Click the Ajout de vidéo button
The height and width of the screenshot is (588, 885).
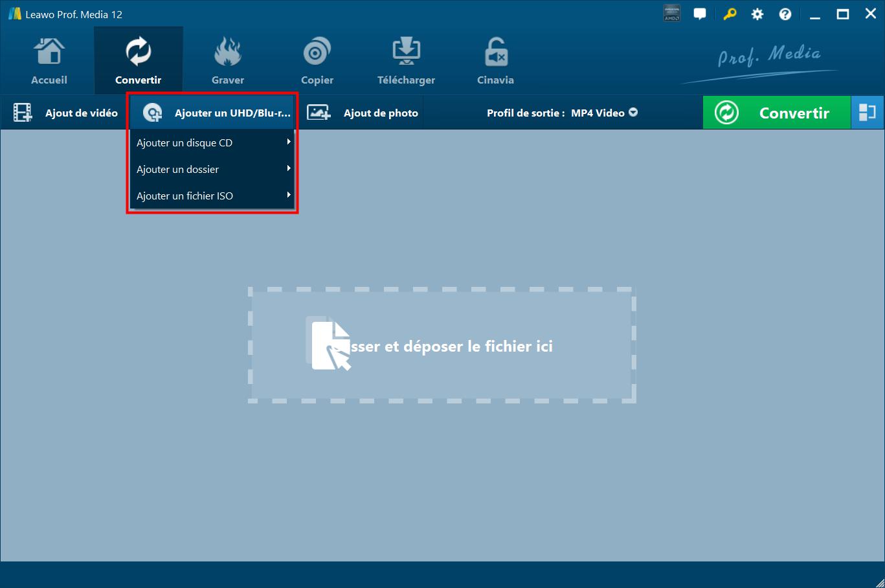[65, 113]
